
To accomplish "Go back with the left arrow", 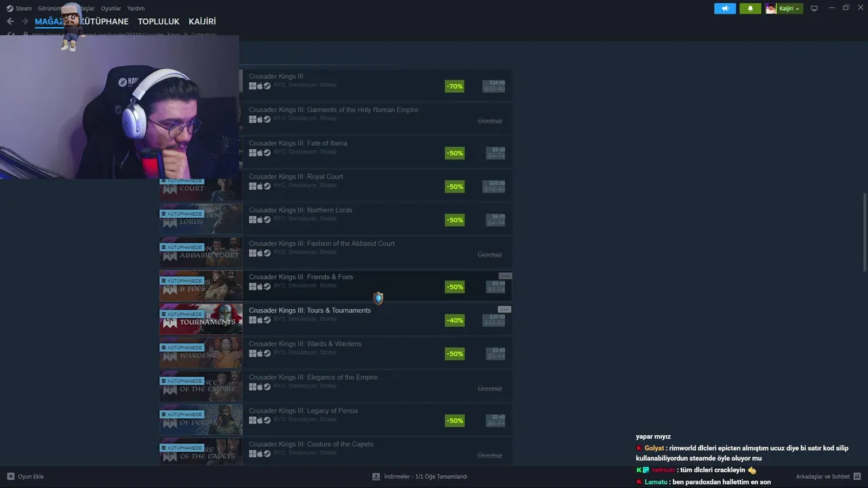I will pos(10,22).
